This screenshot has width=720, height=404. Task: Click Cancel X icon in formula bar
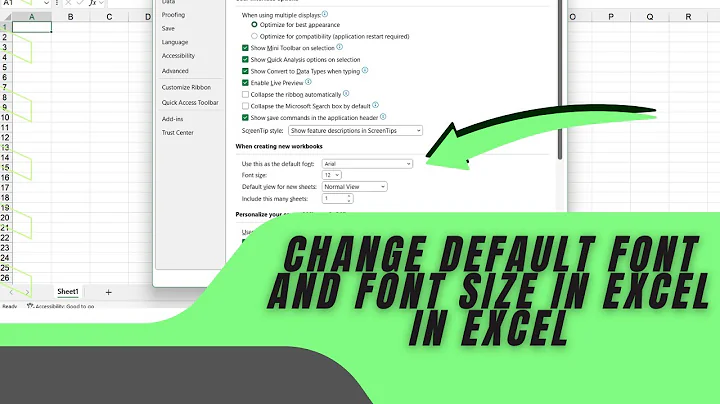[68, 3]
